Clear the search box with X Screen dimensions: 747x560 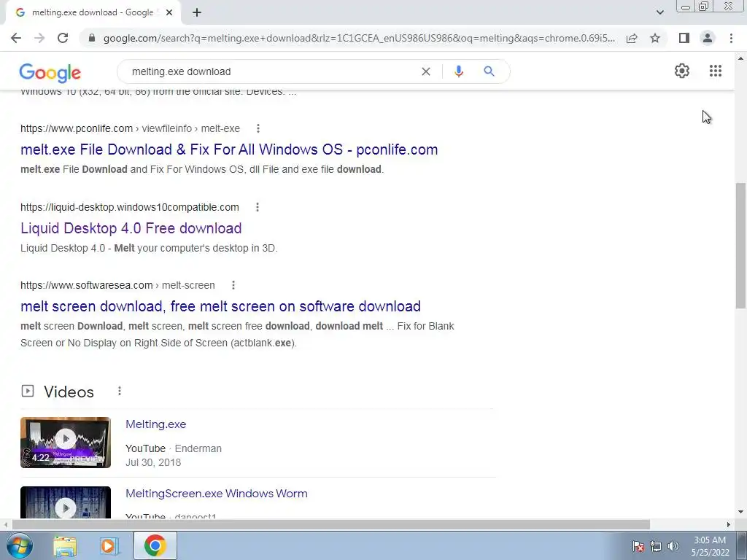[426, 71]
